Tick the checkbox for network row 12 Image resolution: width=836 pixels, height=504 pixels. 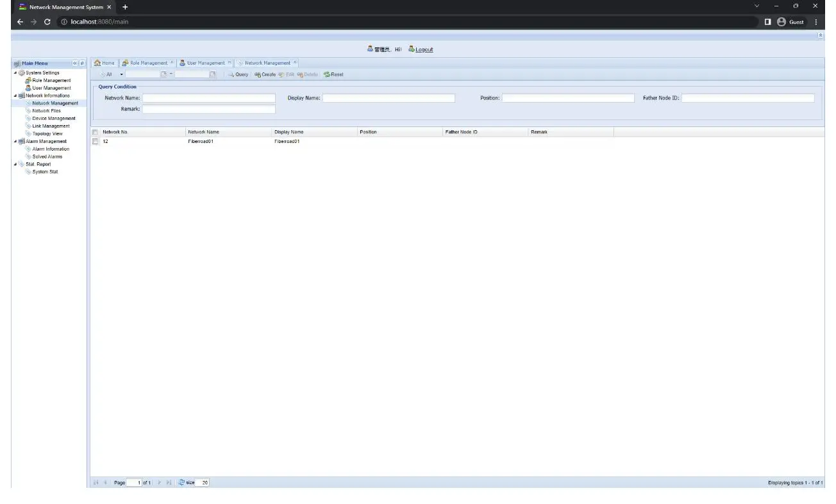pyautogui.click(x=94, y=141)
